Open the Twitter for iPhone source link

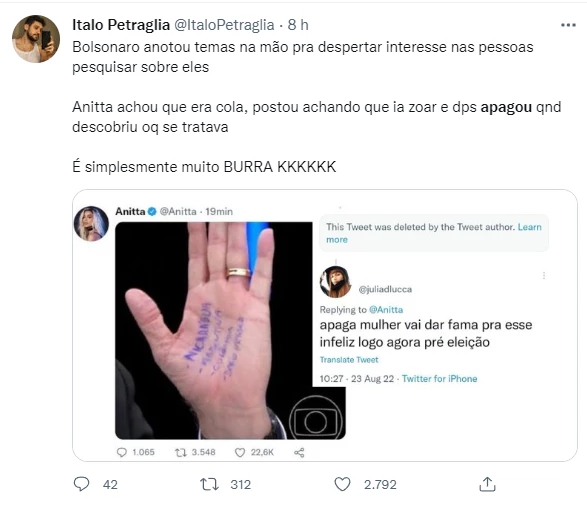tap(440, 379)
